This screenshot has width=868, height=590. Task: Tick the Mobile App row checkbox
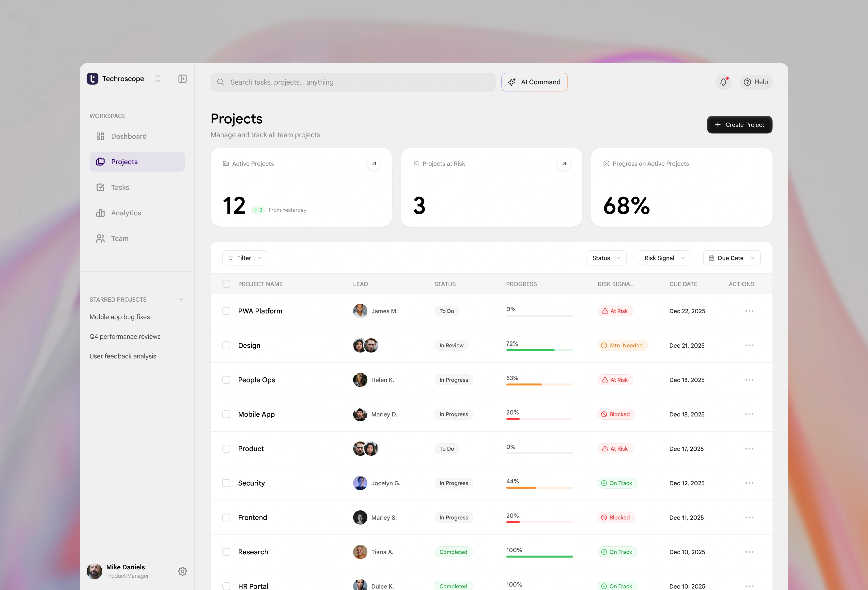pyautogui.click(x=226, y=414)
